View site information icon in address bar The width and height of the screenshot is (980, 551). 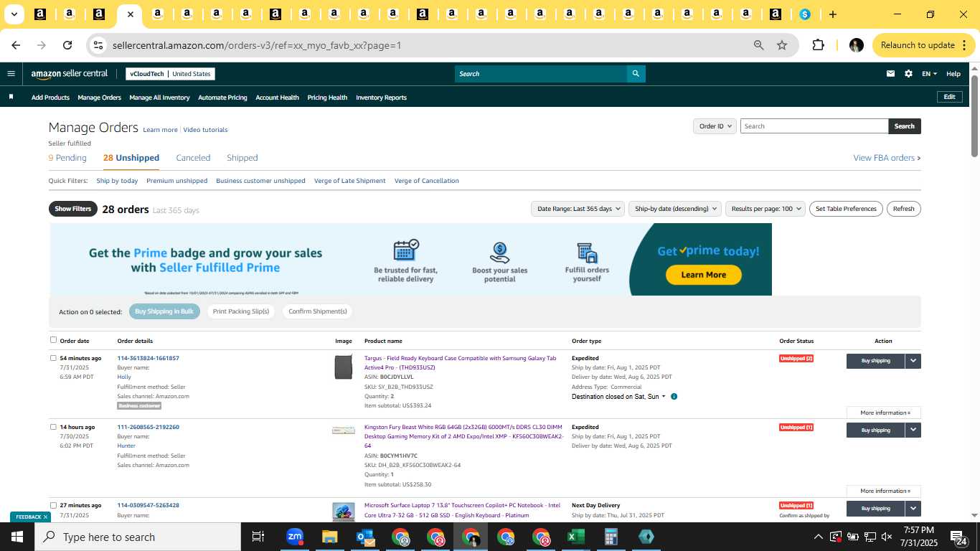(x=98, y=45)
